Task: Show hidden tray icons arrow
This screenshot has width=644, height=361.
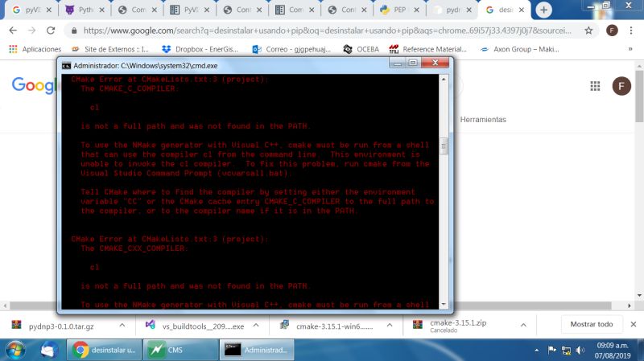Action: (537, 351)
